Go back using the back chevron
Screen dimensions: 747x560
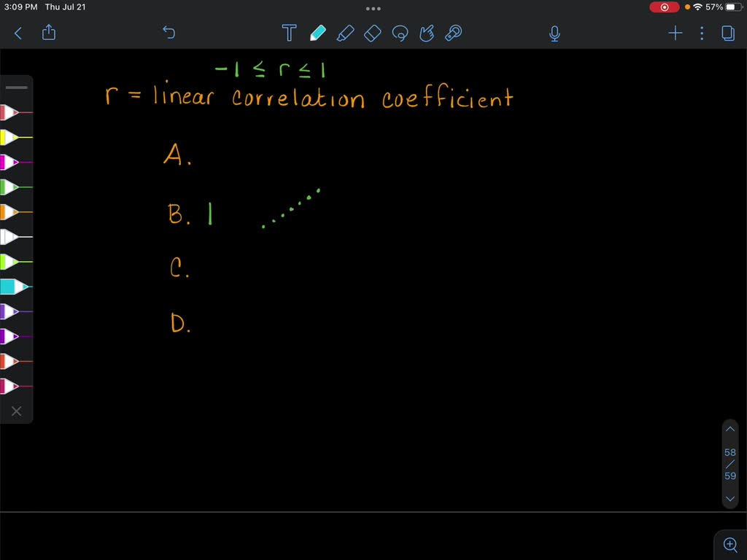18,33
